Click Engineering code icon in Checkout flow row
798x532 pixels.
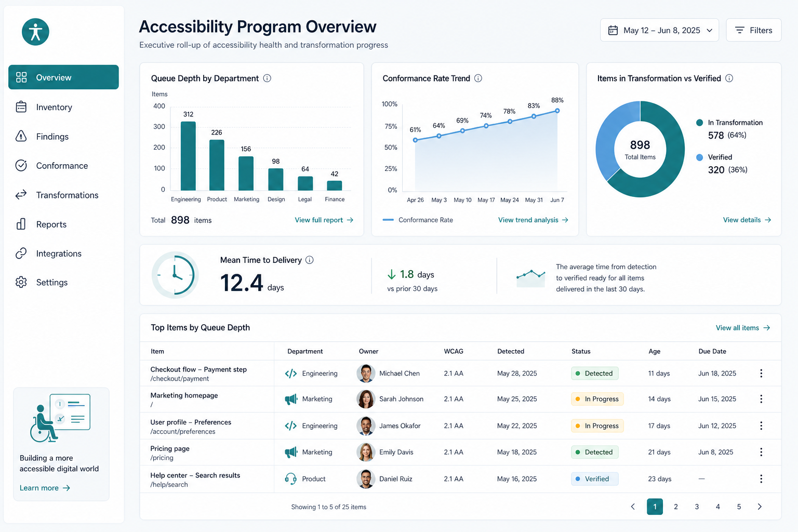(291, 374)
